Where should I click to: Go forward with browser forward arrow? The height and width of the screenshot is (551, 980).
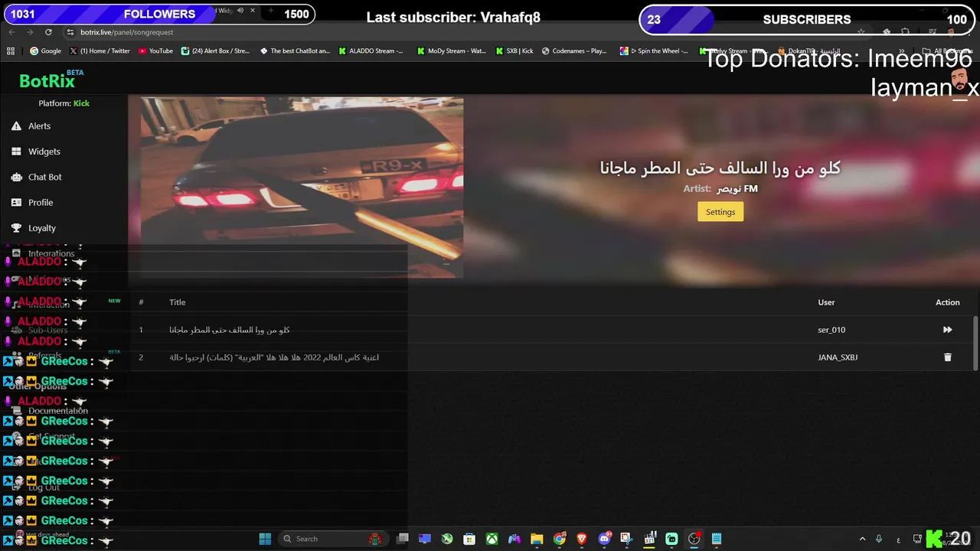click(29, 32)
